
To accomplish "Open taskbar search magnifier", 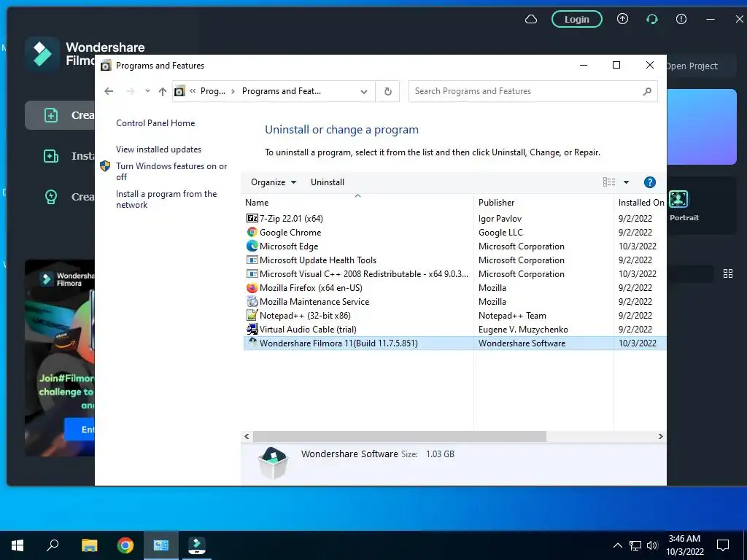I will point(53,545).
